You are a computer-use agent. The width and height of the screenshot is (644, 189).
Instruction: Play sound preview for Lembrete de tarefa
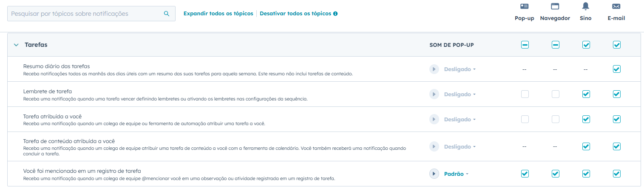click(434, 94)
